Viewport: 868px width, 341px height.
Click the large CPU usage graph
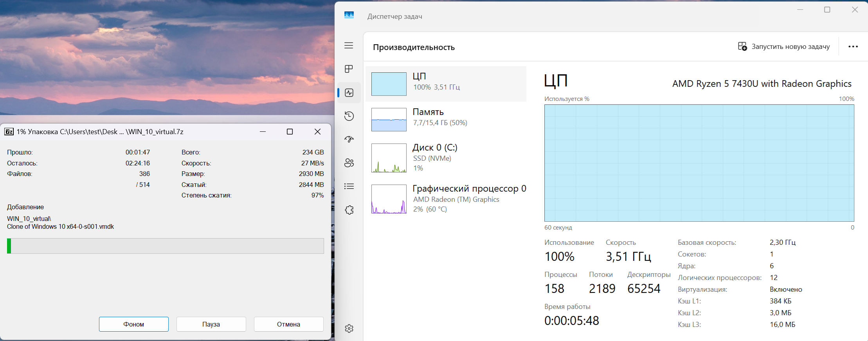click(699, 163)
